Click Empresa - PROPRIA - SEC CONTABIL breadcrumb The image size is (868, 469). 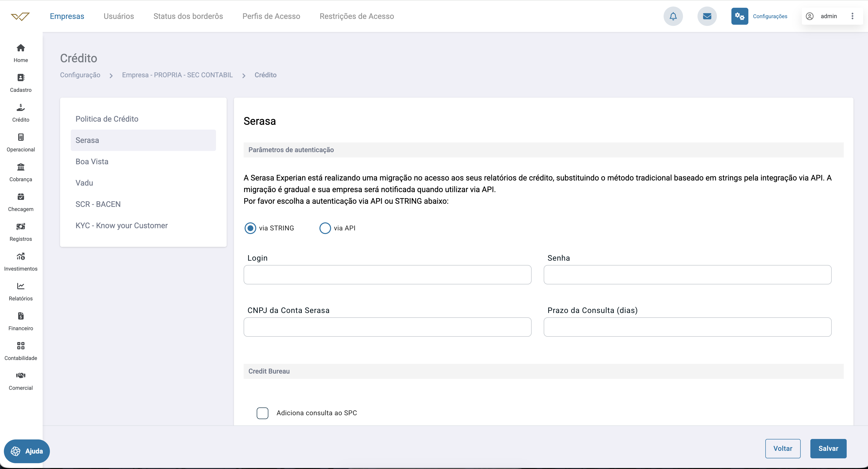click(177, 75)
